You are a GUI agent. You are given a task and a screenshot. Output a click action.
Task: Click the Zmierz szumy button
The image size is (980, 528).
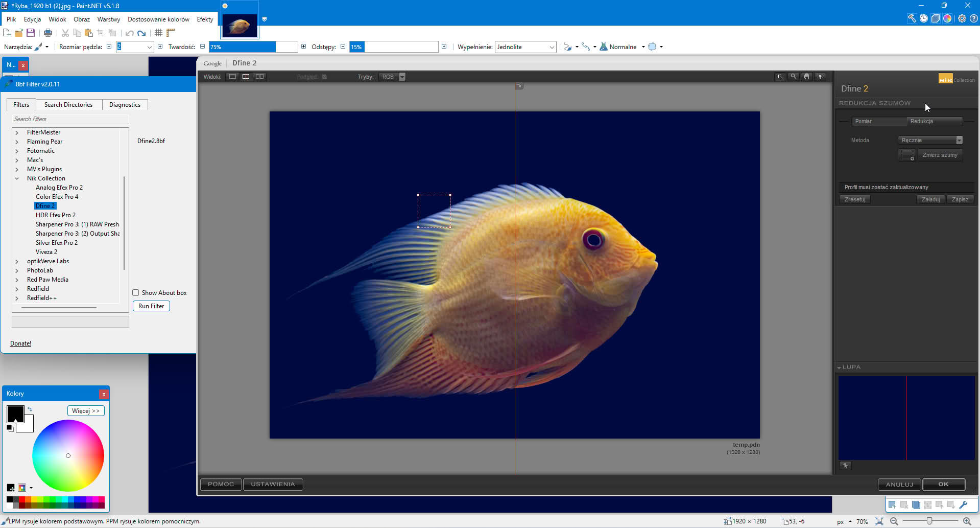coord(940,155)
